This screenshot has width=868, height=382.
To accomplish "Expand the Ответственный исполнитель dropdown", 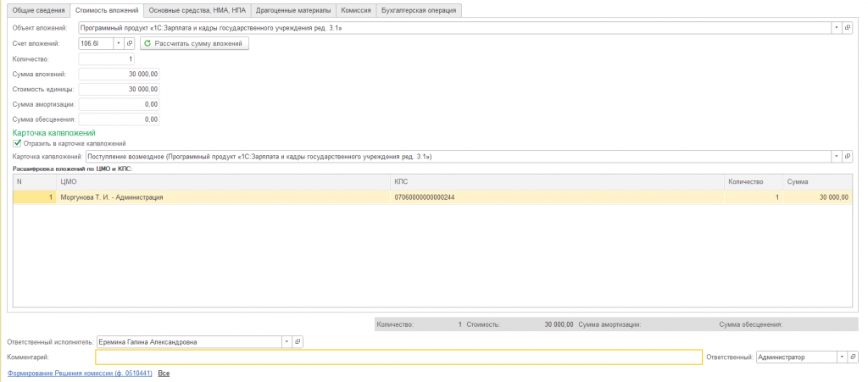I will [x=287, y=341].
